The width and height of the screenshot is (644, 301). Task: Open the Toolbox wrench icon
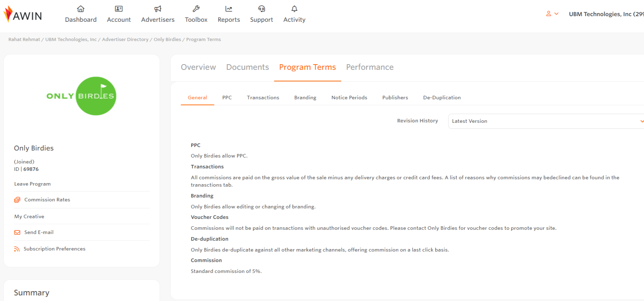(196, 9)
